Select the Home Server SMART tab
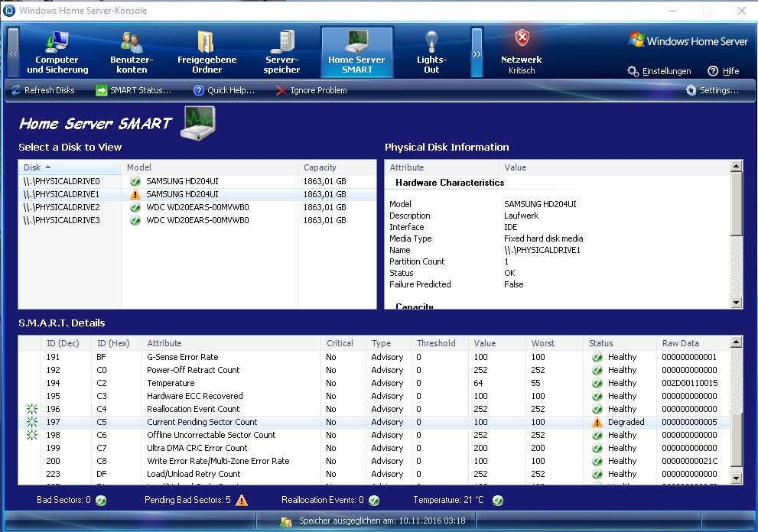The image size is (758, 532). coord(356,53)
